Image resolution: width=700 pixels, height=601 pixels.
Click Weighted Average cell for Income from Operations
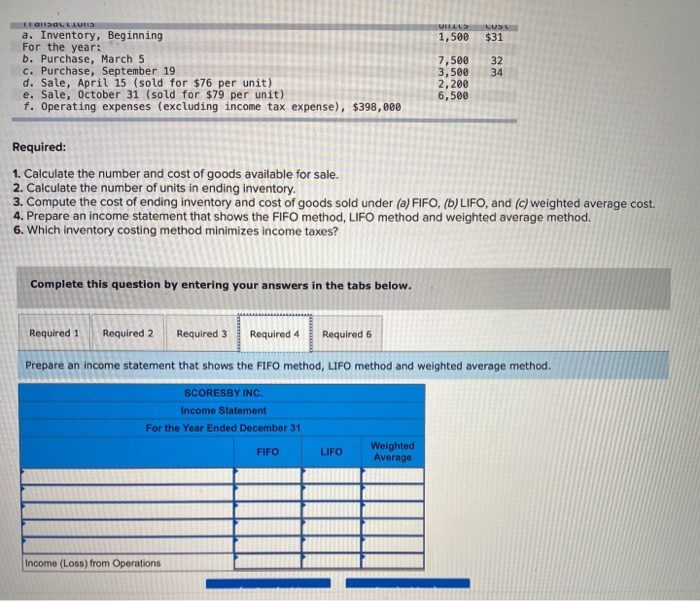[392, 561]
